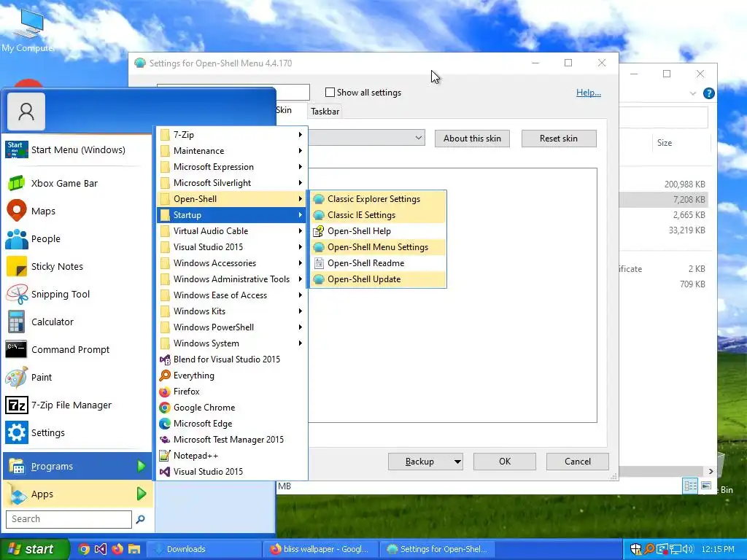Image resolution: width=747 pixels, height=560 pixels.
Task: Open Open-Shell Menu Settings entry
Action: pyautogui.click(x=379, y=247)
